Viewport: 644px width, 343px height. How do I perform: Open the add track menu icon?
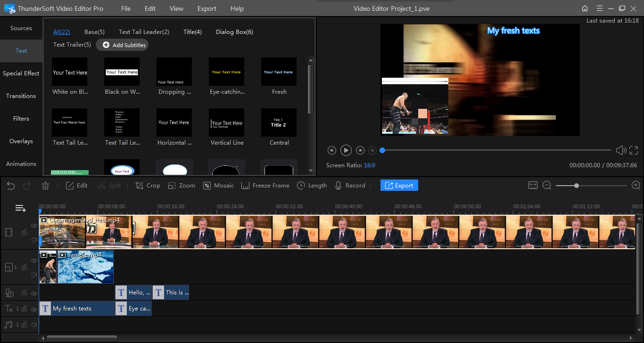click(x=20, y=208)
